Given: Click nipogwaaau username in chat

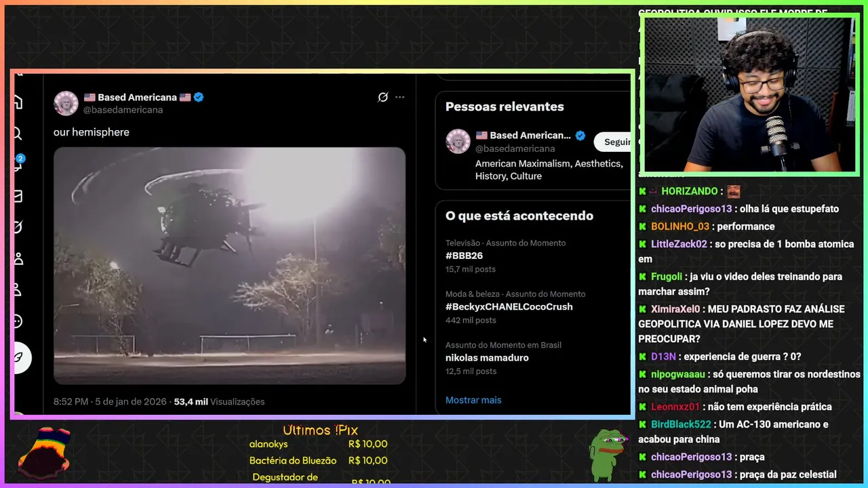Looking at the screenshot, I should pyautogui.click(x=678, y=374).
